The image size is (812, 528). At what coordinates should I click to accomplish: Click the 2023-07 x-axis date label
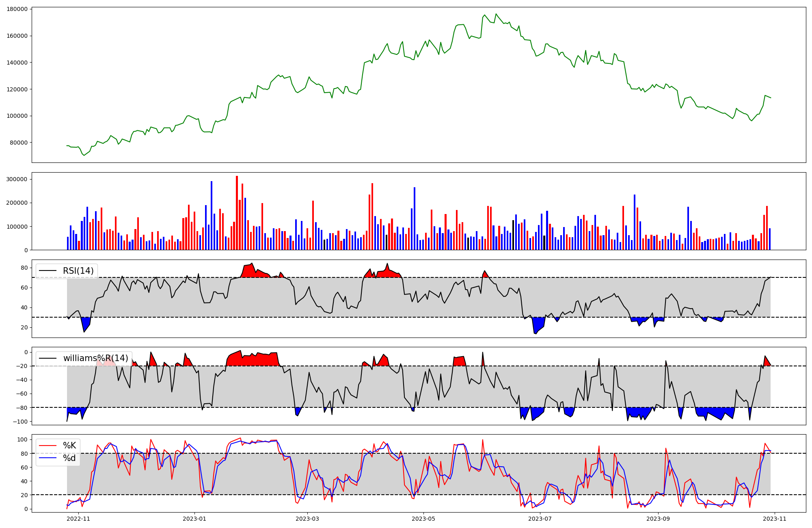tap(540, 519)
